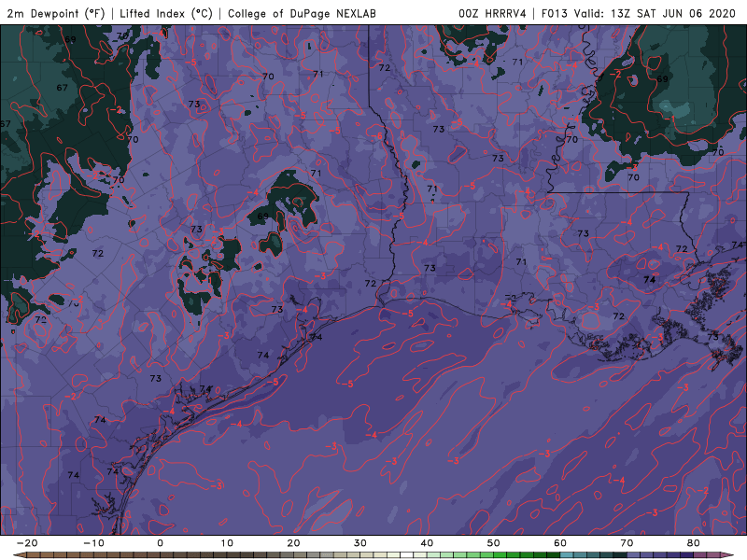Click the "2m Dewpoint (°F)" title text

coord(56,13)
